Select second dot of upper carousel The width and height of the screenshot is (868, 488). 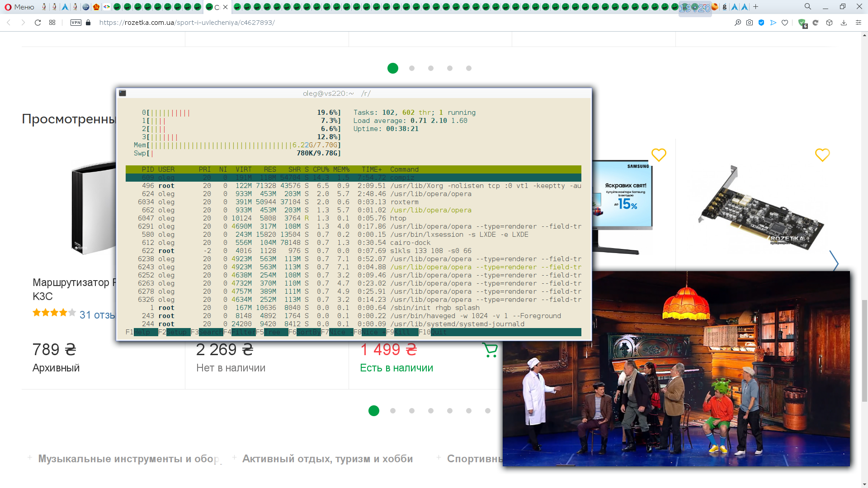pyautogui.click(x=412, y=68)
